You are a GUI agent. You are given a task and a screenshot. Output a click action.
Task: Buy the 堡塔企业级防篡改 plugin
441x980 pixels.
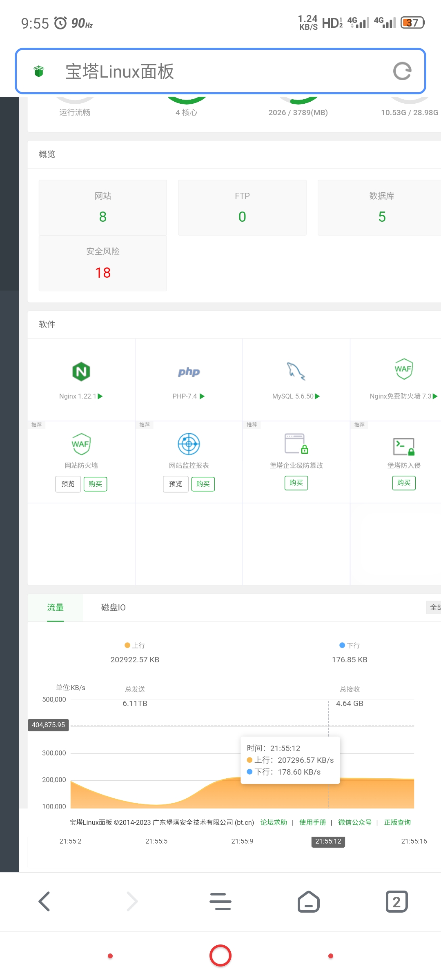click(x=296, y=483)
